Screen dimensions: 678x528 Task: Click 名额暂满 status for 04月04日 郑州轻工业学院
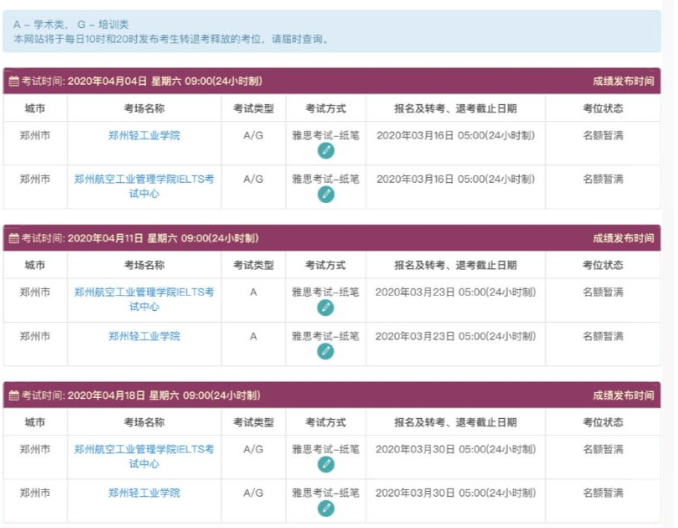[x=603, y=135]
